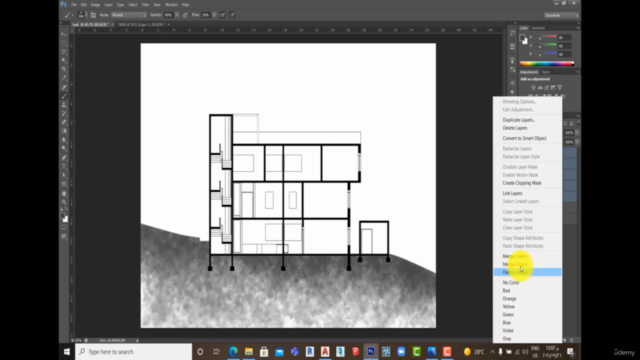640x360 pixels.
Task: Open the Layer menu
Action: (x=108, y=4)
